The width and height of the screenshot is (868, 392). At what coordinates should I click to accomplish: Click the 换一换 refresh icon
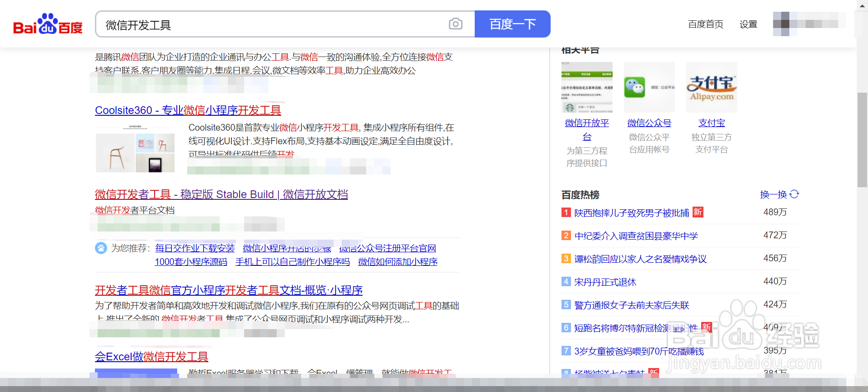tap(794, 194)
